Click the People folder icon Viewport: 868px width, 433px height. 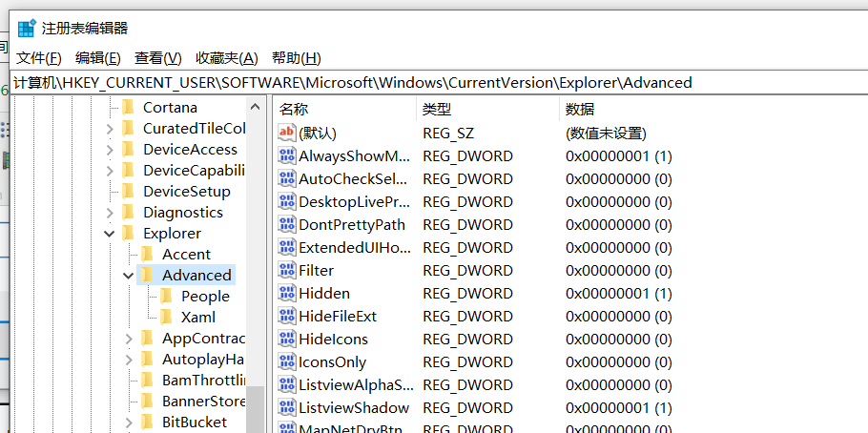pyautogui.click(x=166, y=297)
